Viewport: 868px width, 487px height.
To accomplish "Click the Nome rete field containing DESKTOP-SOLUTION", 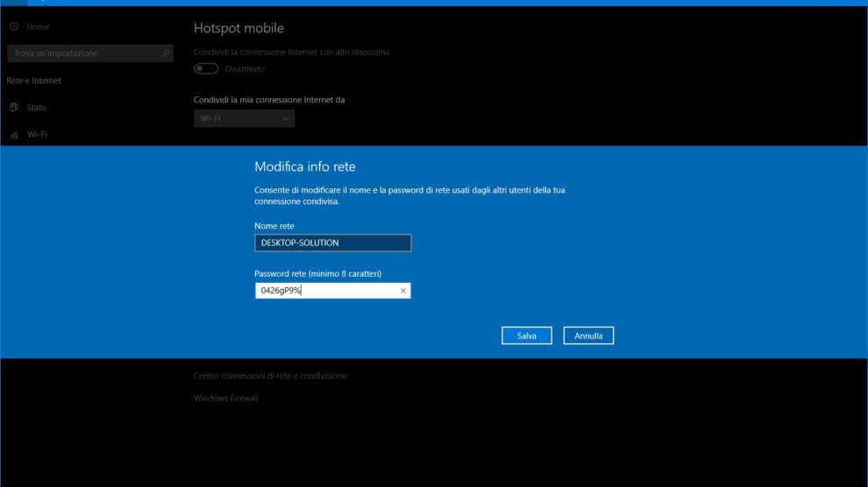I will click(x=332, y=243).
